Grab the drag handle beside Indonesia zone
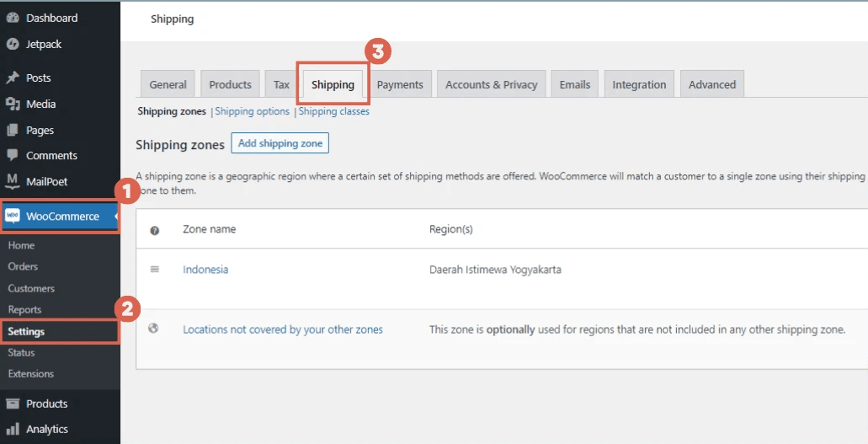 pyautogui.click(x=154, y=270)
